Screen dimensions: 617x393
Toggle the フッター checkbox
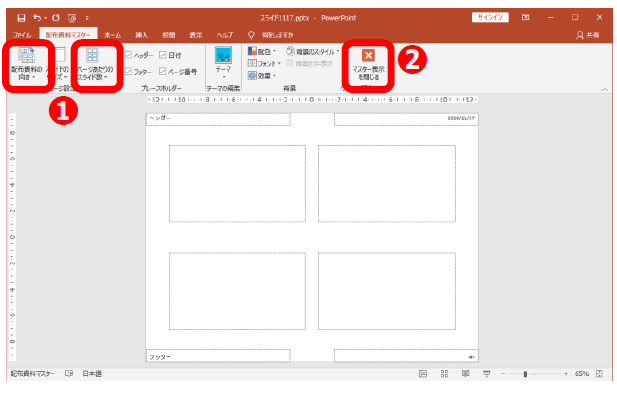pos(128,71)
